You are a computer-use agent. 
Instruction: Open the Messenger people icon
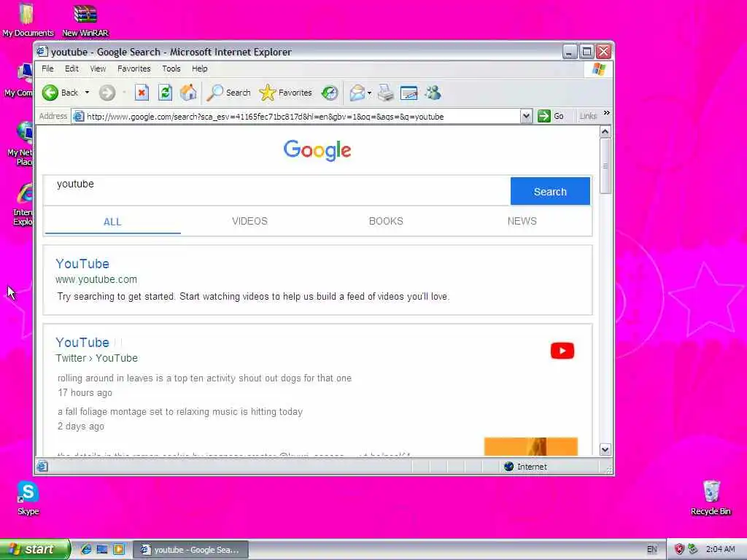coord(433,93)
